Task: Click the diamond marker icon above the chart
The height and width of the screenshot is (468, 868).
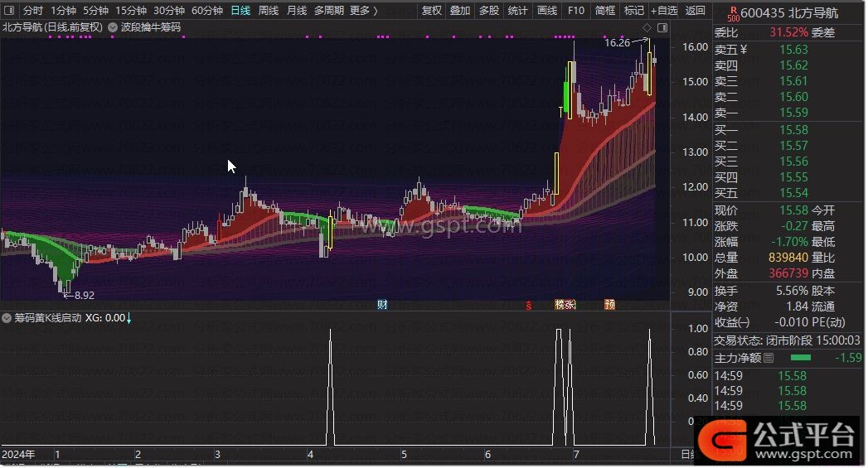Action: tap(647, 27)
